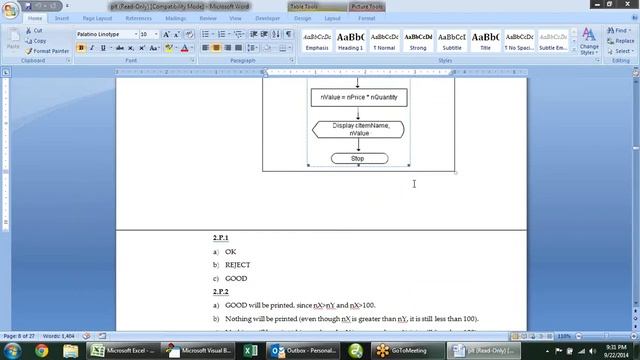Viewport: 640px width, 360px height.
Task: Expand the Font dialog launcher
Action: click(193, 60)
